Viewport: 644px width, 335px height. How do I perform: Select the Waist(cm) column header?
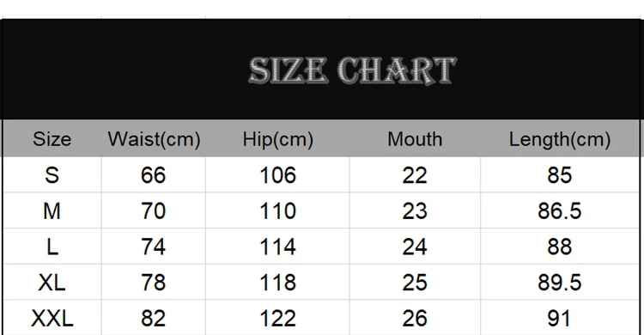coord(154,139)
